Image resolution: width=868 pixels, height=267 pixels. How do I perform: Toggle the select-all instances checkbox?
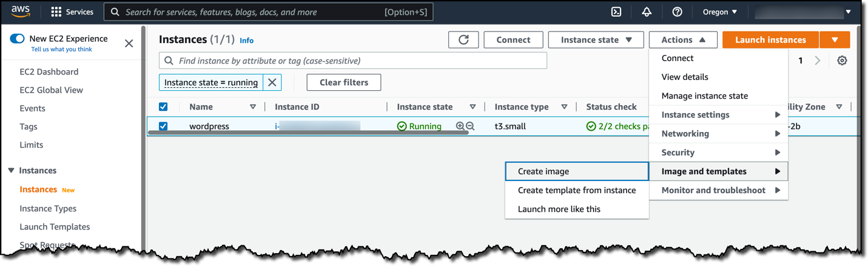[163, 107]
